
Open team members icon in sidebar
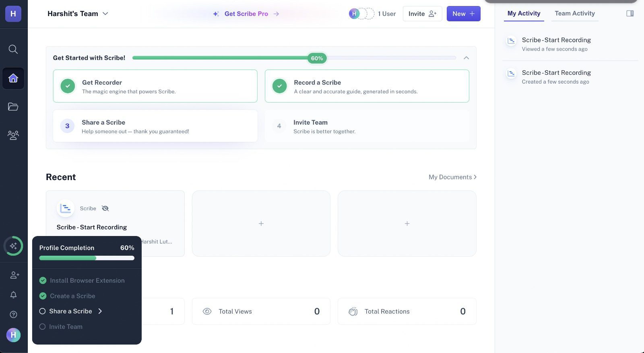(x=13, y=135)
